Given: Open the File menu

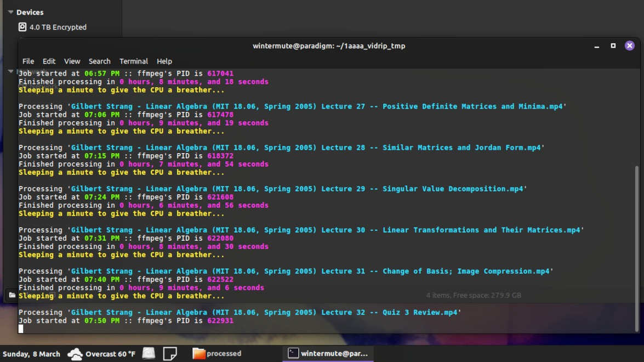Looking at the screenshot, I should (28, 61).
